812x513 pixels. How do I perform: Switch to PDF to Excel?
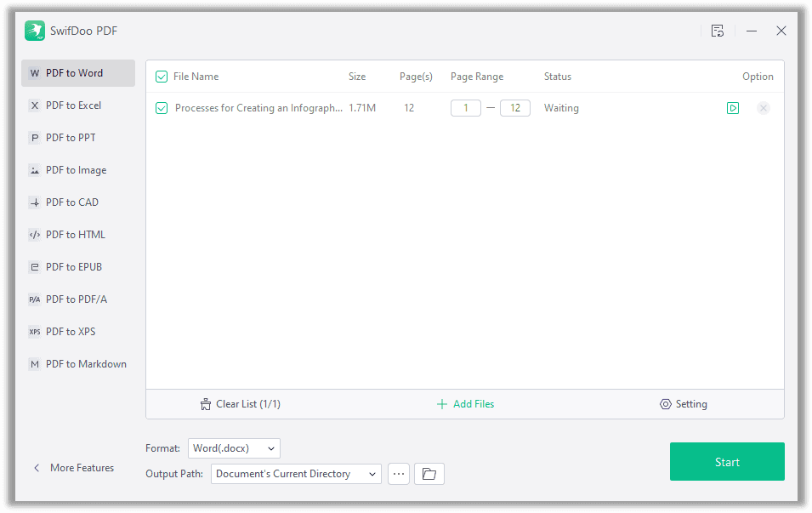point(78,105)
